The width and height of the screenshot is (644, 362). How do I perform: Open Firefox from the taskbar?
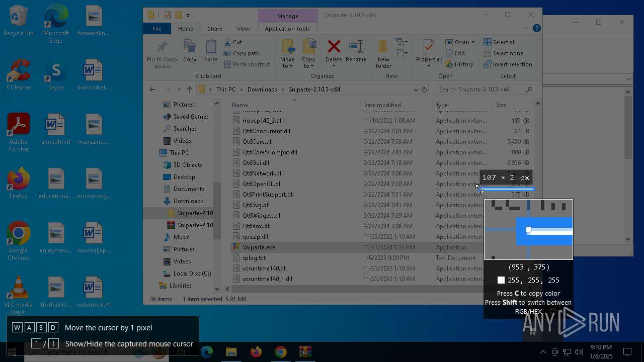click(256, 352)
